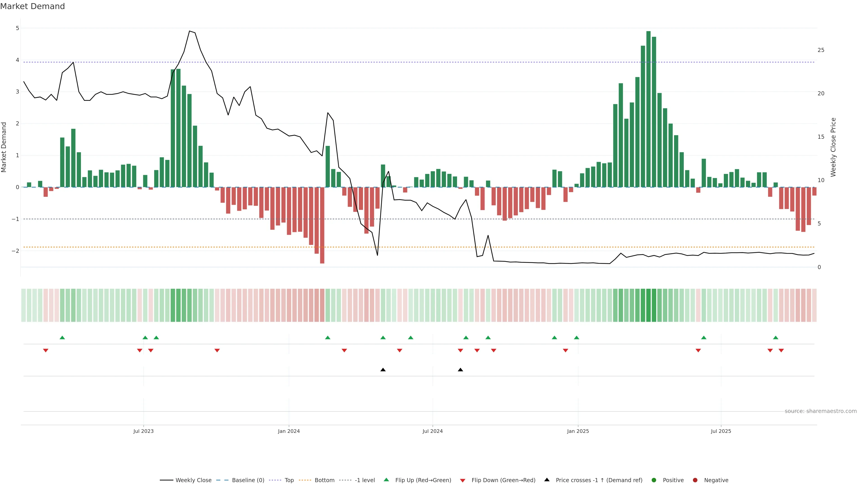Click the last green flip-up triangle marker
Viewport: 868px width, 488px height.
pos(776,338)
